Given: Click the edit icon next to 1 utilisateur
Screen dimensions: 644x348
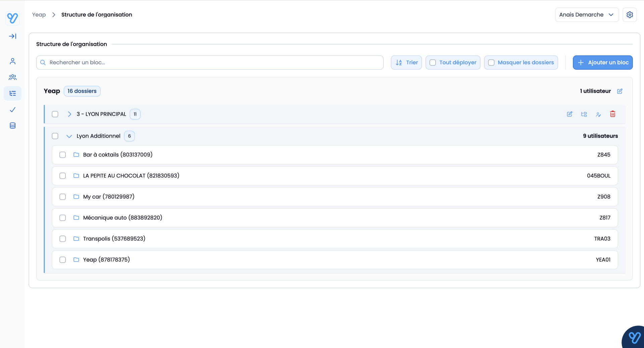Looking at the screenshot, I should point(620,91).
